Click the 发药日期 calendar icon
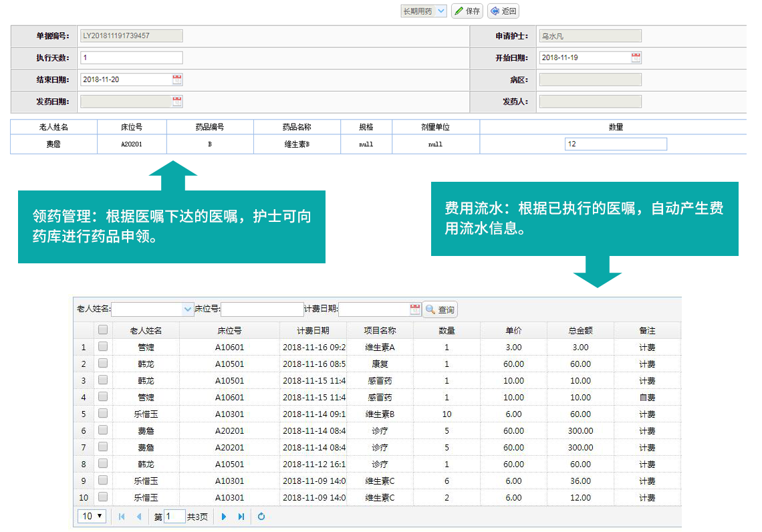This screenshot has width=762, height=532. pos(177,102)
